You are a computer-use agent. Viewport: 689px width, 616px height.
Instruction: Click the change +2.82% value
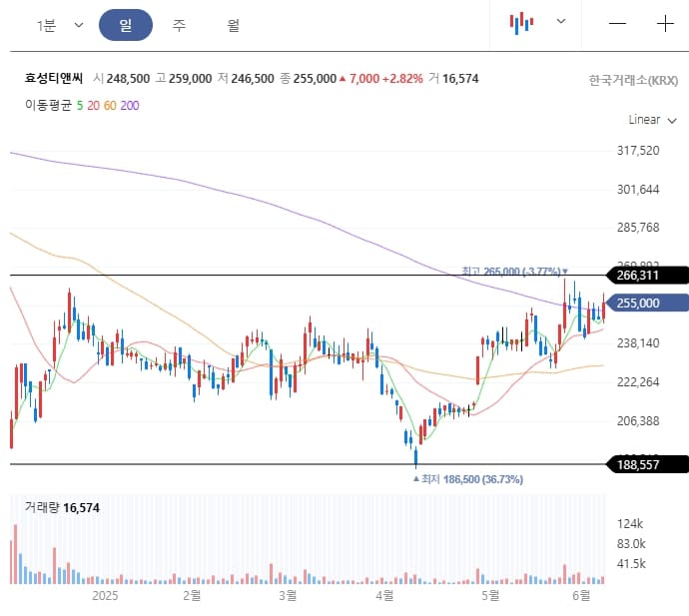402,79
